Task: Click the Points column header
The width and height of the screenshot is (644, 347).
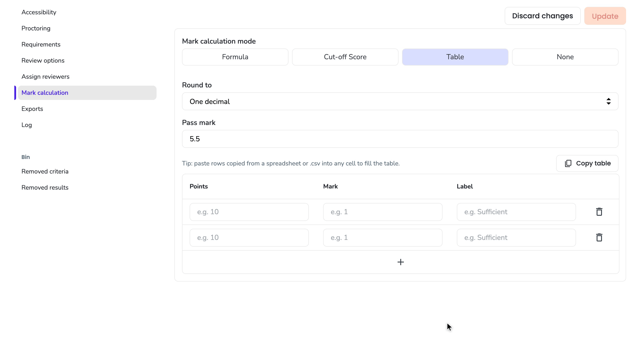Action: pos(199,186)
